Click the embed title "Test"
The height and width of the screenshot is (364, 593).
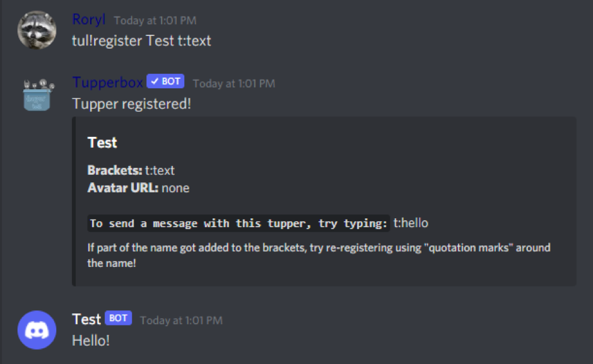102,143
